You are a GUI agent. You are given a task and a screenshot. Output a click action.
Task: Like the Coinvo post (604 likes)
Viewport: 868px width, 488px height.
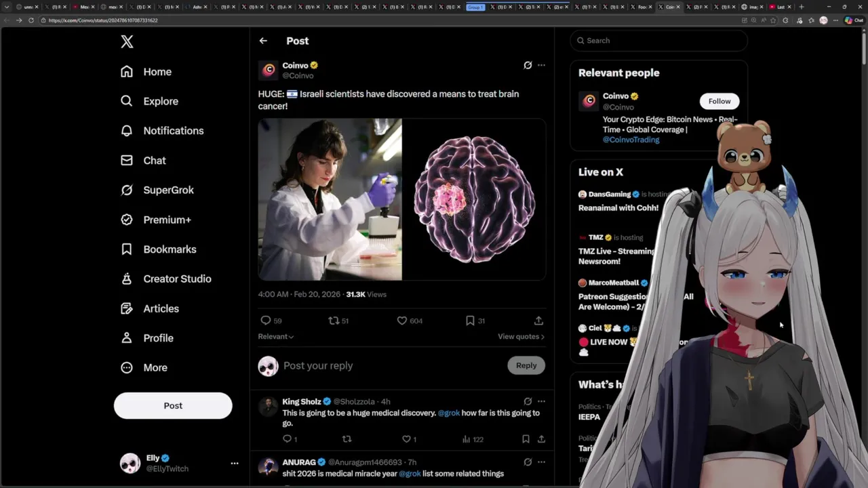click(x=401, y=321)
